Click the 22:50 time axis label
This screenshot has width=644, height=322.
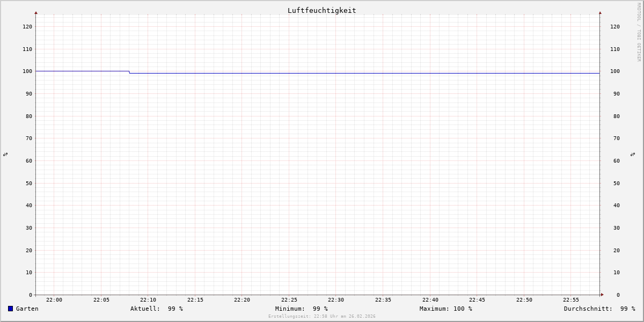[524, 300]
